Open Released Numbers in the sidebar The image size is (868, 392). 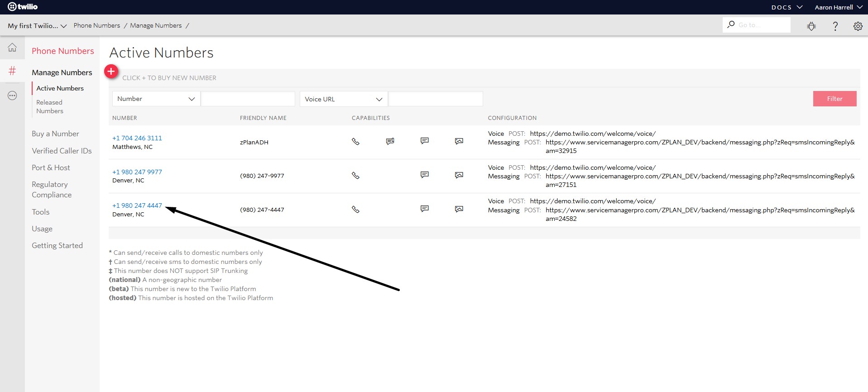pos(50,107)
